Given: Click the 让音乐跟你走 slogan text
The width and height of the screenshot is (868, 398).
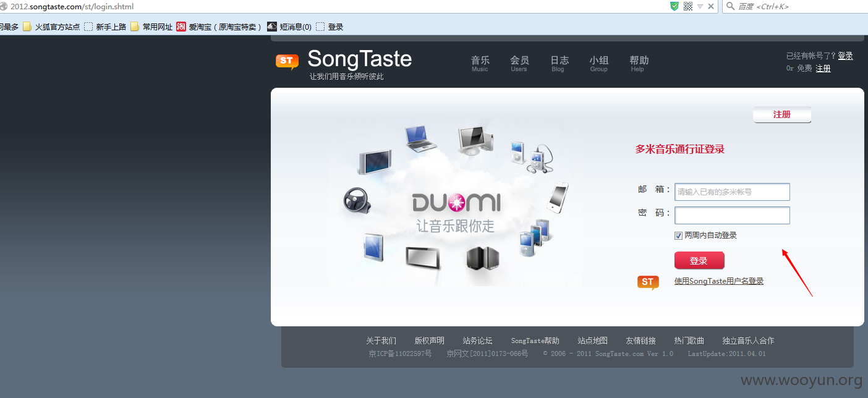Looking at the screenshot, I should [x=456, y=226].
